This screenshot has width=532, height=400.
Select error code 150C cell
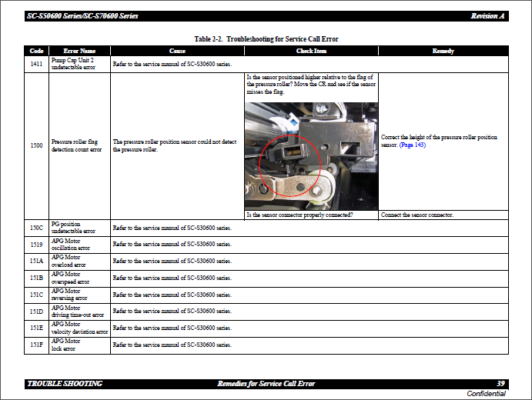point(36,227)
